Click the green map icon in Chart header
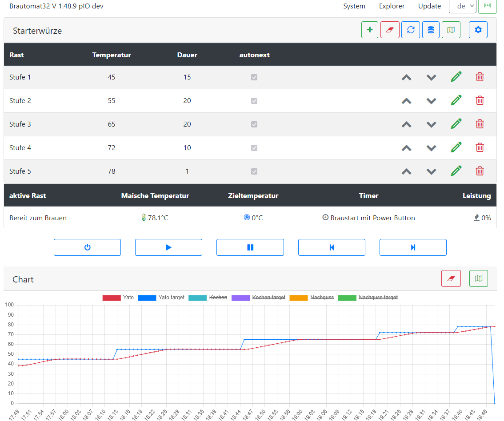 478,278
